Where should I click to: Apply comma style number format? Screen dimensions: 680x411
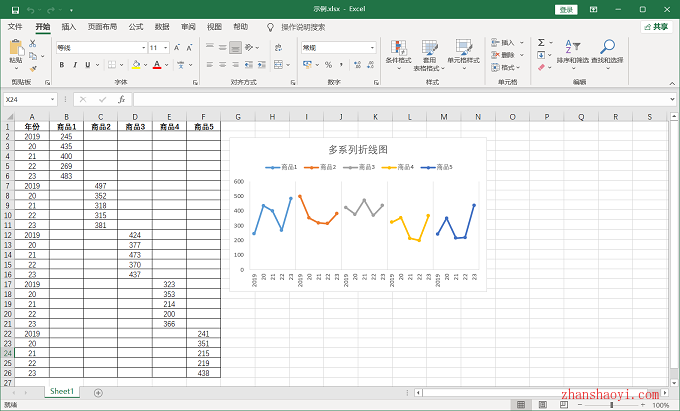point(341,65)
